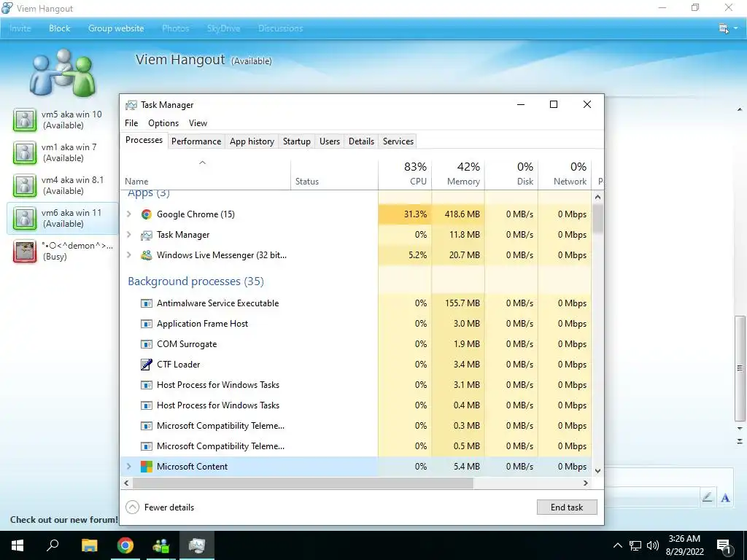The width and height of the screenshot is (747, 560).
Task: Switch to the App history tab
Action: pyautogui.click(x=252, y=141)
